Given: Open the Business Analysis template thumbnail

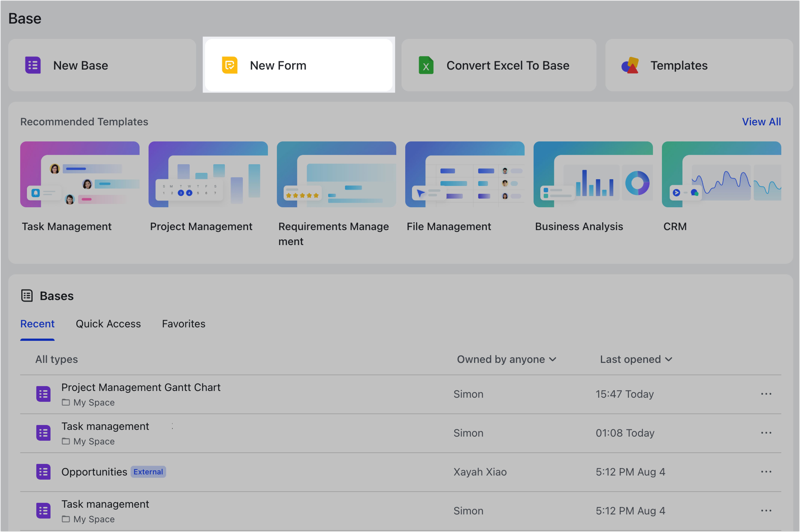Looking at the screenshot, I should (593, 174).
